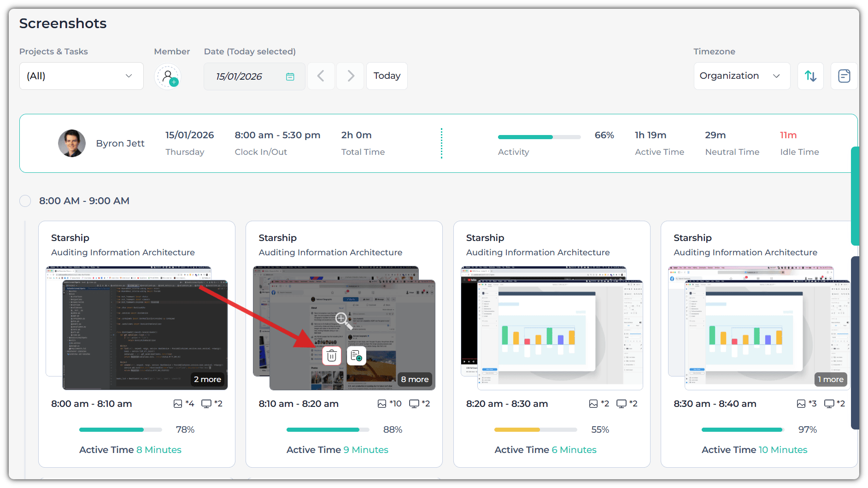Click the add member icon

pyautogui.click(x=168, y=76)
